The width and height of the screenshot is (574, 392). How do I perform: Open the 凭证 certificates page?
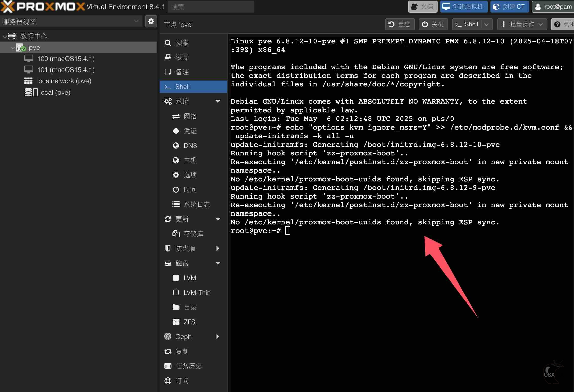193,131
